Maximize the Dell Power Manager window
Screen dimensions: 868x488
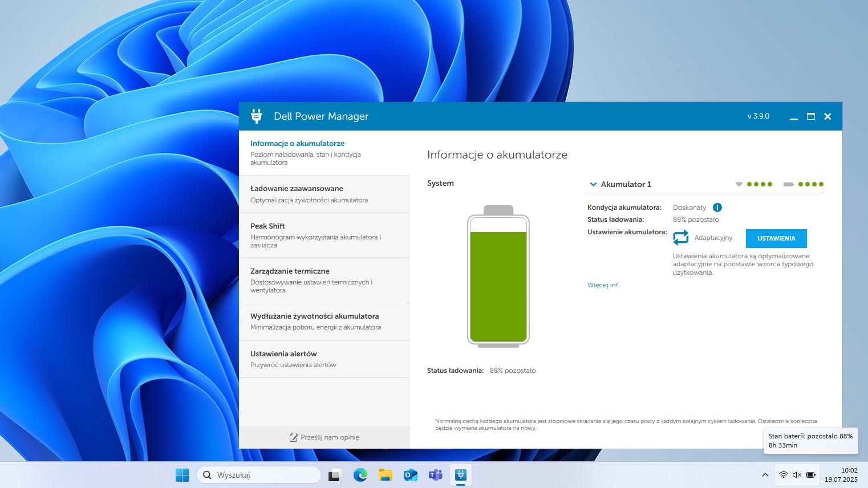(x=810, y=116)
